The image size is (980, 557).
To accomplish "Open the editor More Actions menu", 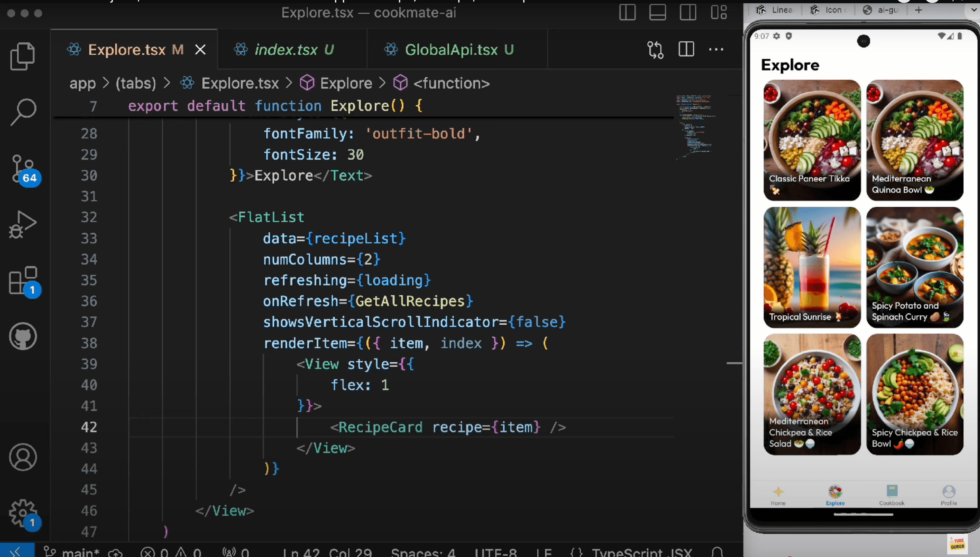I will click(x=716, y=49).
